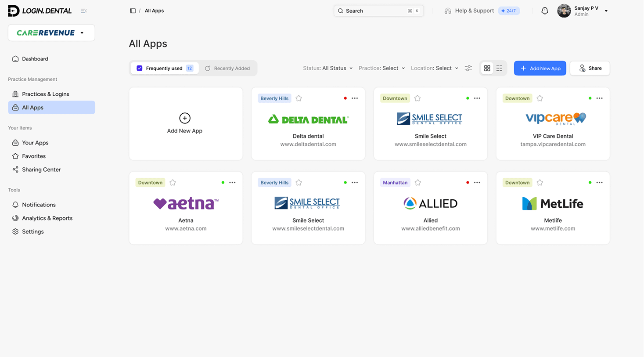
Task: Click the Search field
Action: pyautogui.click(x=378, y=11)
